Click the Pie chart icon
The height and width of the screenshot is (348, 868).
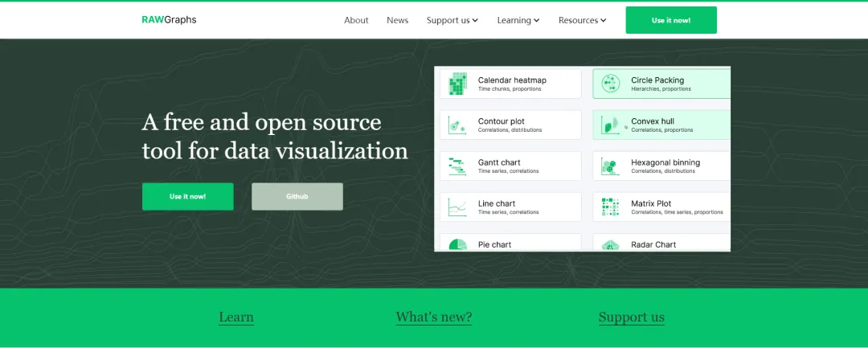tap(457, 244)
